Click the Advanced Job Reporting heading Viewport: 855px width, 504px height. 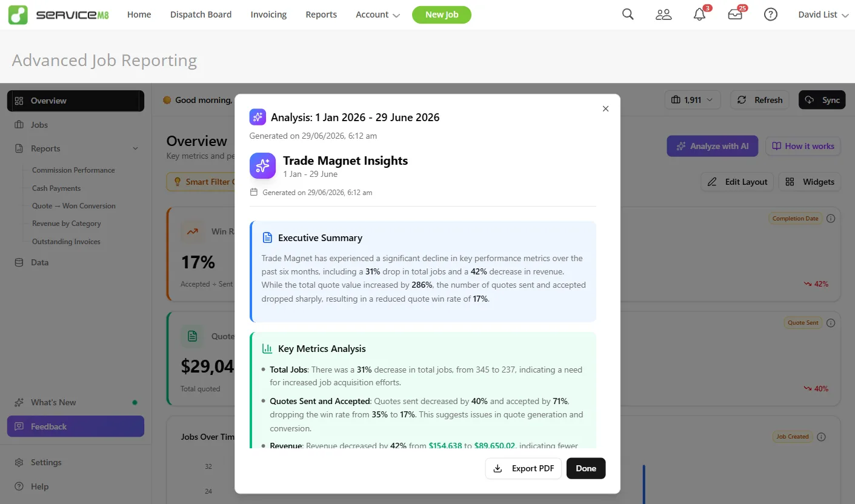point(104,61)
